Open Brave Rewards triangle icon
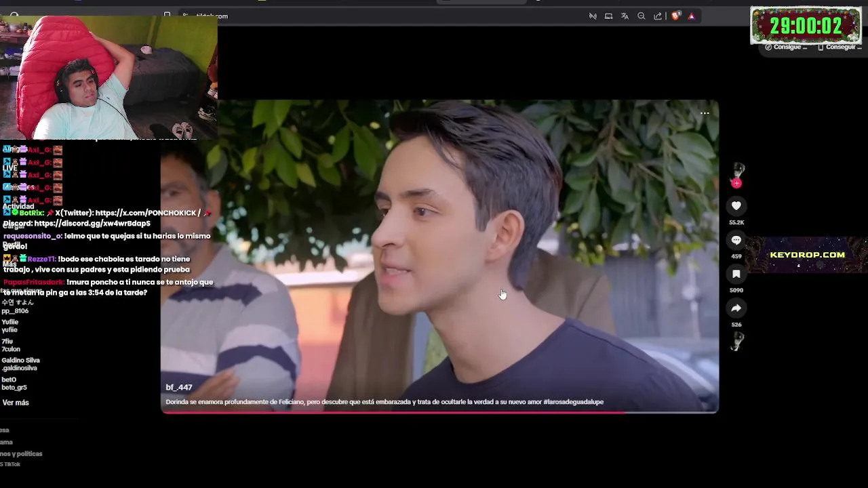 [x=691, y=16]
